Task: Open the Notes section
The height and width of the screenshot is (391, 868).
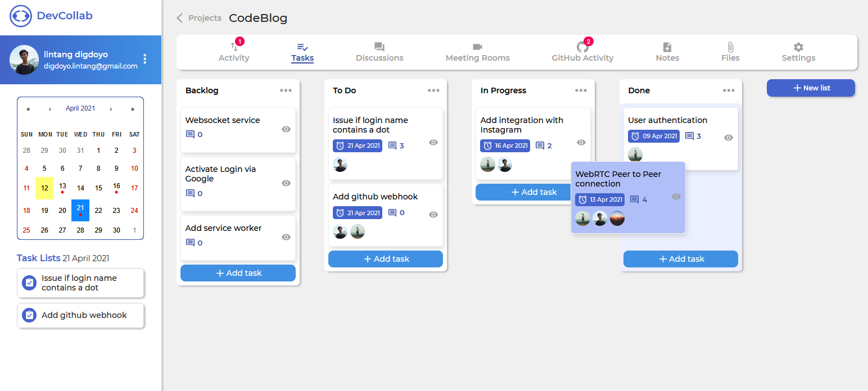Action: (x=667, y=52)
